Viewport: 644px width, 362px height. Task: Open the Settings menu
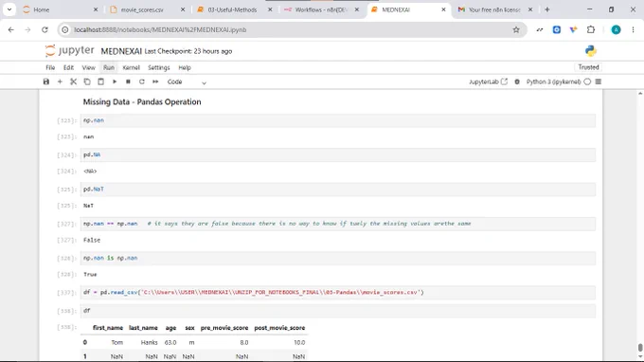(158, 67)
